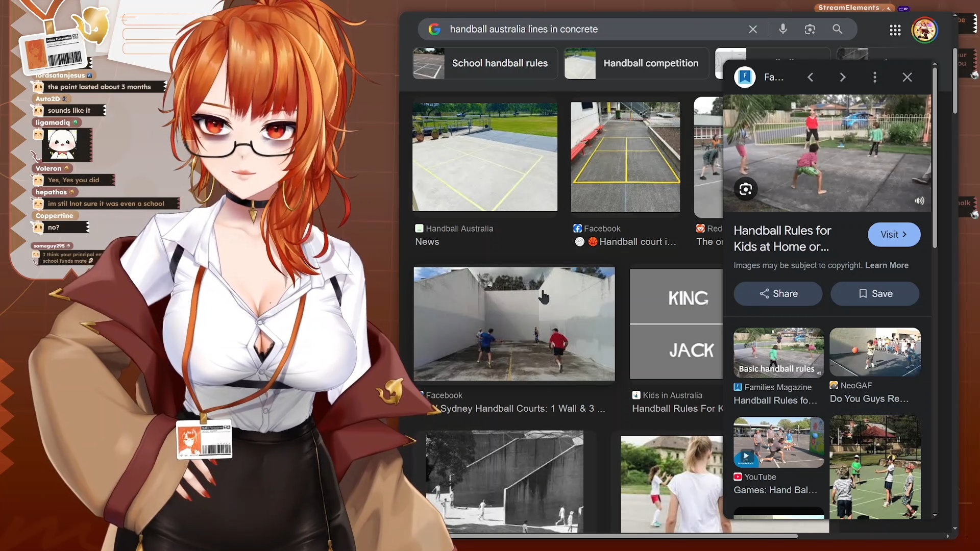
Task: Click the preview panel vertical scrollbar
Action: pos(935,158)
